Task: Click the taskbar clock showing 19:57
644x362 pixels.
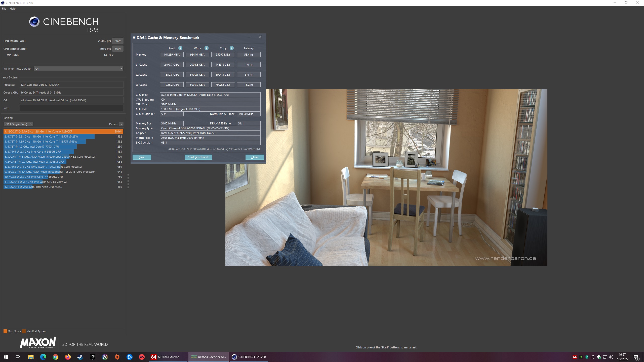Action: 622,357
